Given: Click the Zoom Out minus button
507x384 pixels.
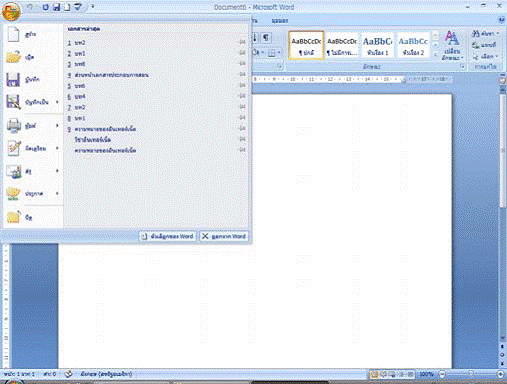Looking at the screenshot, I should (442, 374).
